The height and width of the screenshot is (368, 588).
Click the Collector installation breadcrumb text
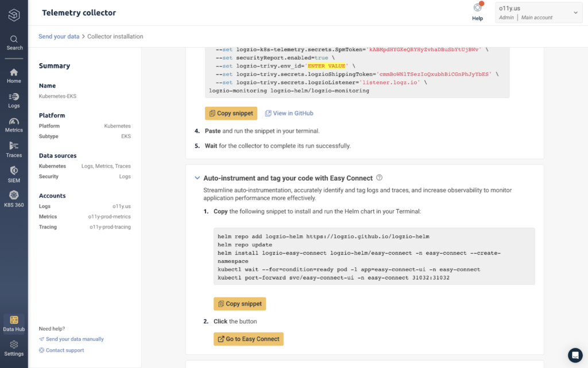115,36
